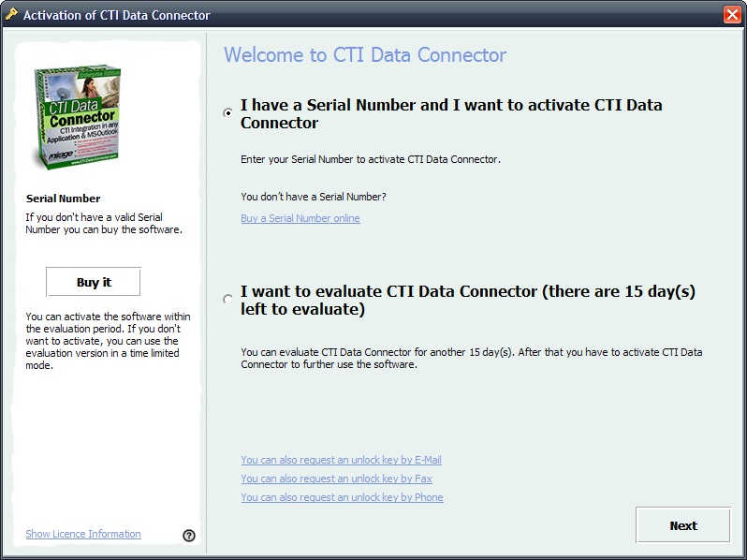Click the Next button
This screenshot has height=560, width=747.
click(x=682, y=525)
